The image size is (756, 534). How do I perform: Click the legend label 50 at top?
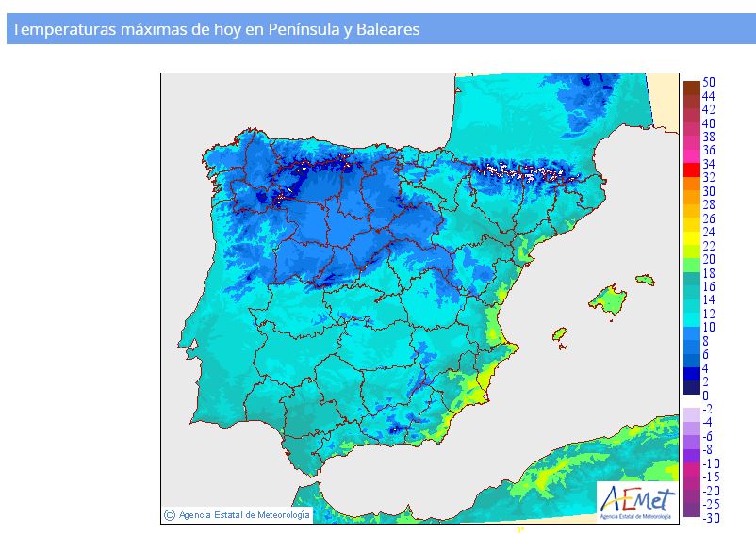pyautogui.click(x=709, y=82)
